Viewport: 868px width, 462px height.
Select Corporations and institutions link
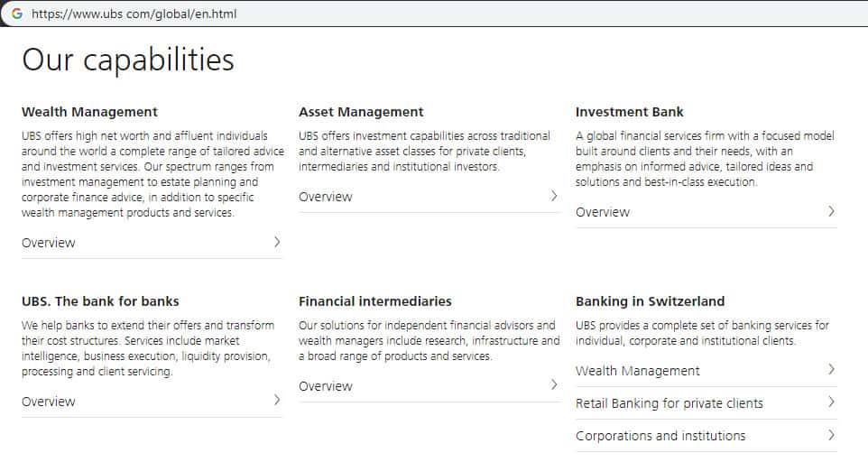coord(660,436)
